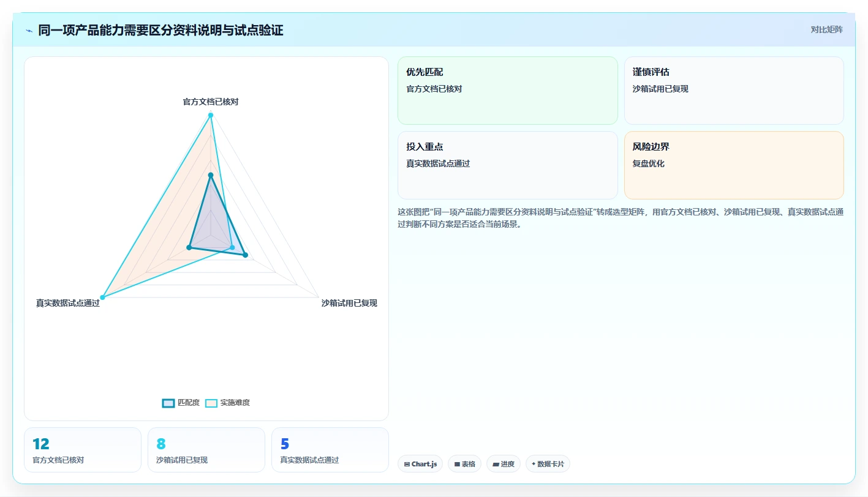
Task: Select the 数据卡片 chip
Action: (548, 464)
